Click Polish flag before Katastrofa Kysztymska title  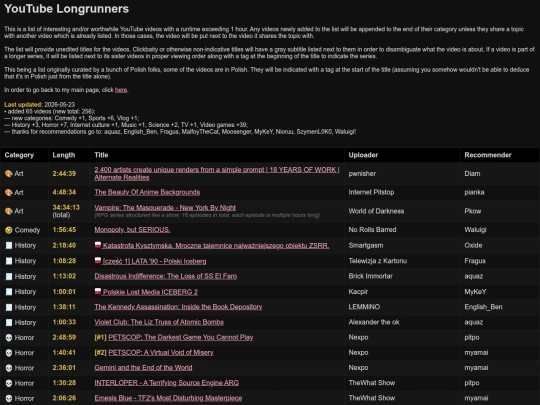(x=98, y=245)
